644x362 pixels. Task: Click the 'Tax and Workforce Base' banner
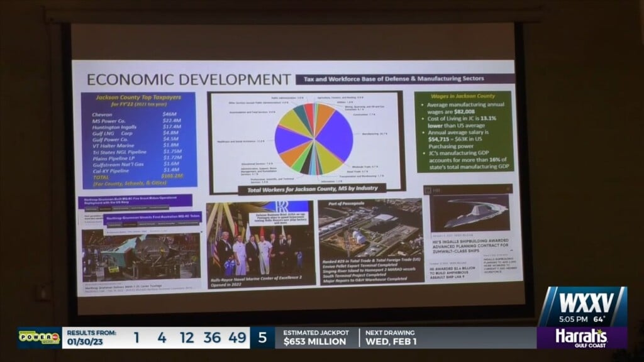(404, 79)
